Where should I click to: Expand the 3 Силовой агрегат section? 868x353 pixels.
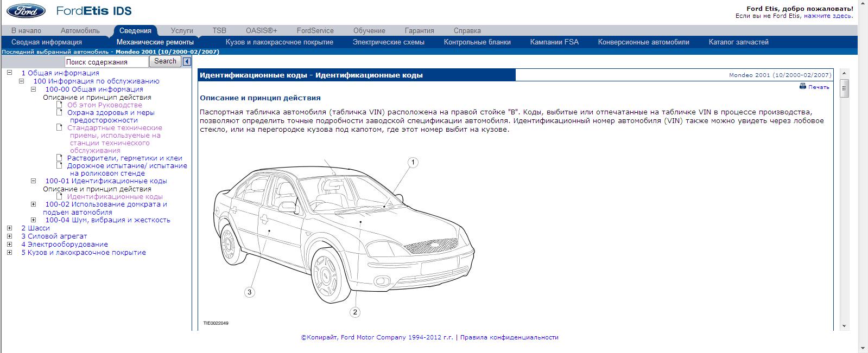click(x=9, y=236)
